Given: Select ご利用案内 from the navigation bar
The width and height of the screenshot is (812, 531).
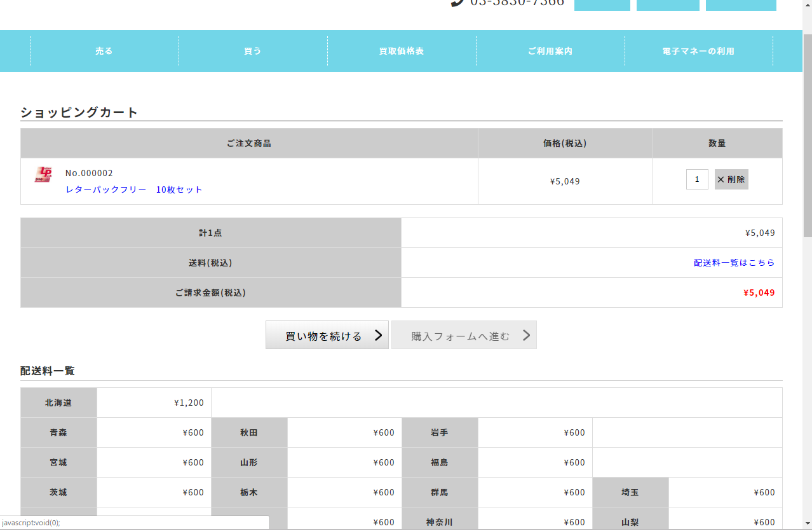Looking at the screenshot, I should click(x=550, y=51).
